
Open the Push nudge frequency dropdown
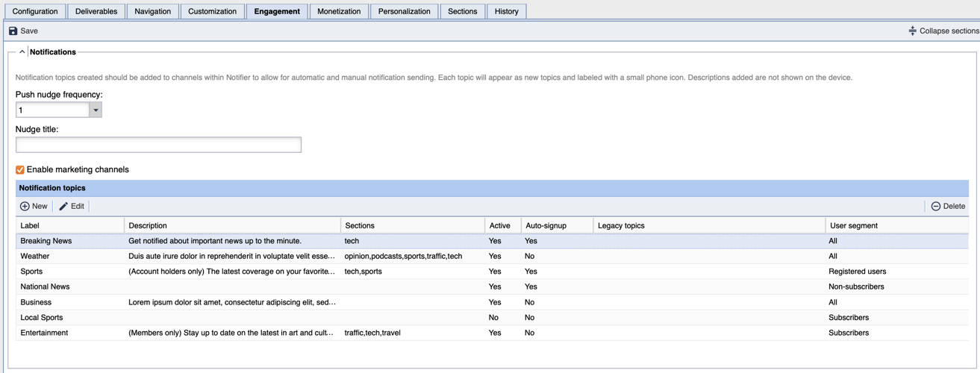[x=96, y=110]
